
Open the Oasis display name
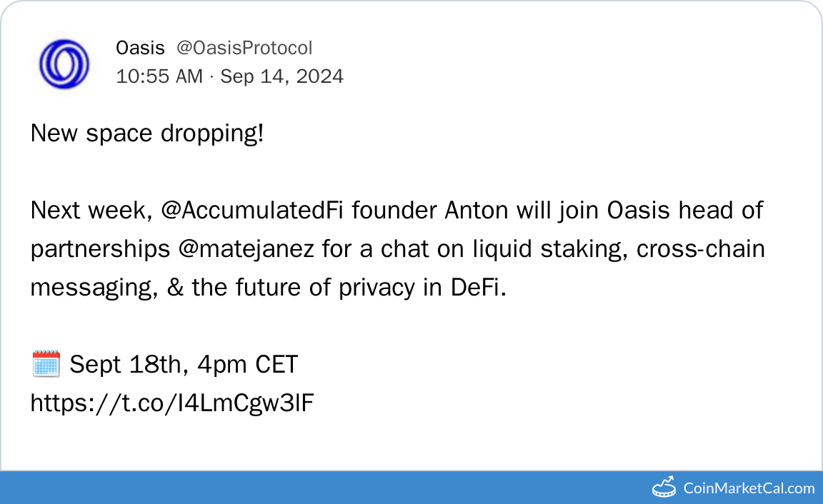pos(140,48)
